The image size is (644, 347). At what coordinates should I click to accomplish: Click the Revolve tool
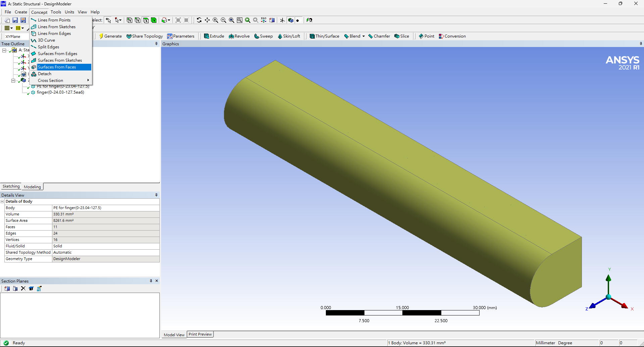[239, 36]
